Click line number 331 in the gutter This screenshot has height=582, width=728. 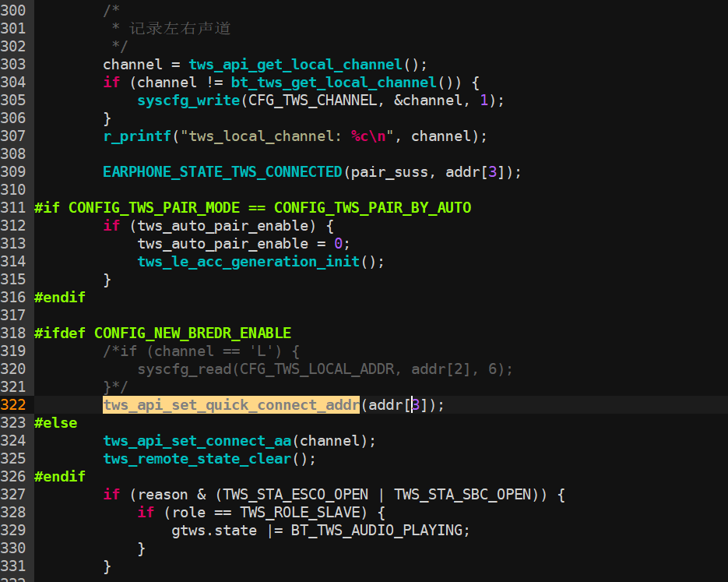[x=13, y=566]
